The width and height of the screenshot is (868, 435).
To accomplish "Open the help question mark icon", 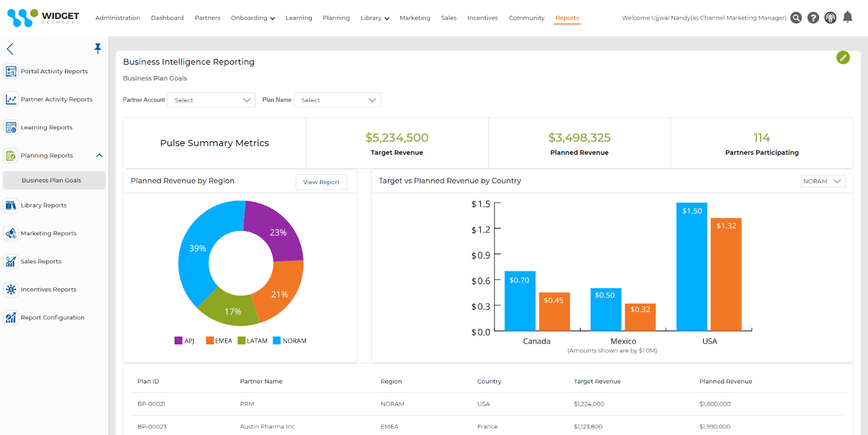I will coord(813,18).
